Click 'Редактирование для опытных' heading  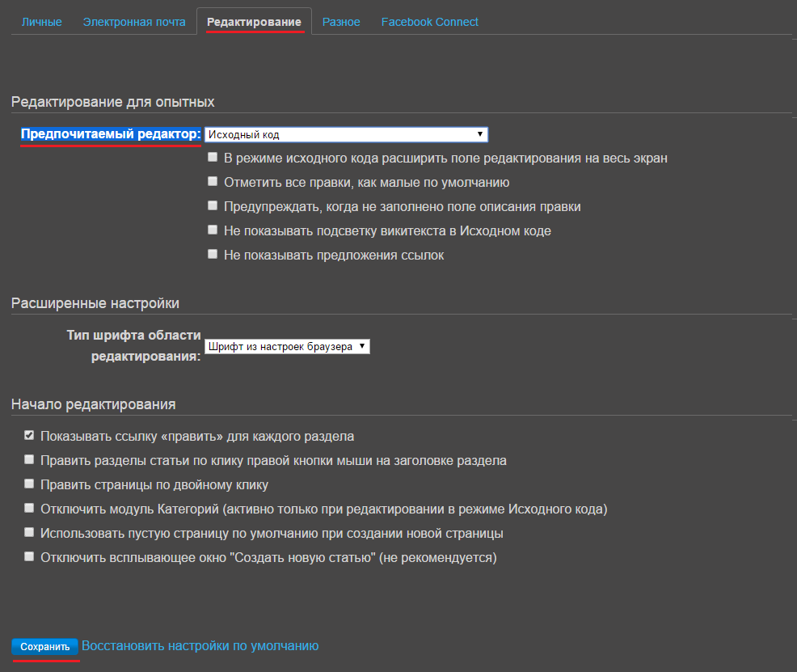coord(113,102)
